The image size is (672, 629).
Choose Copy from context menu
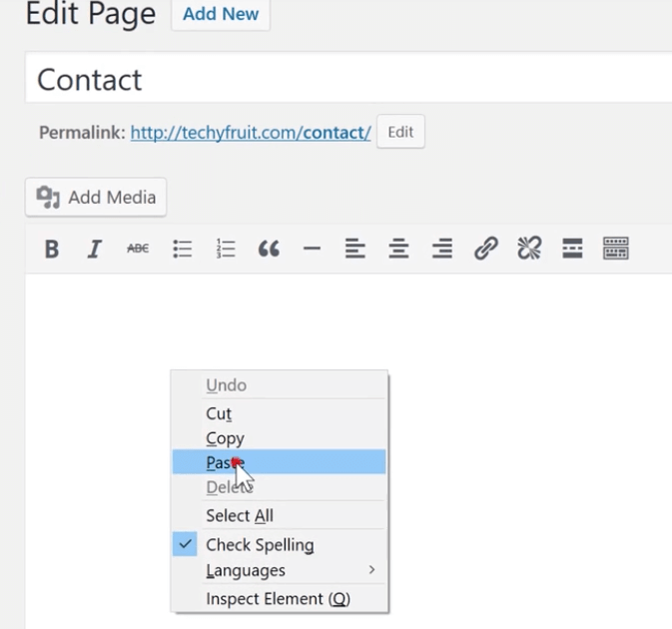pos(279,438)
